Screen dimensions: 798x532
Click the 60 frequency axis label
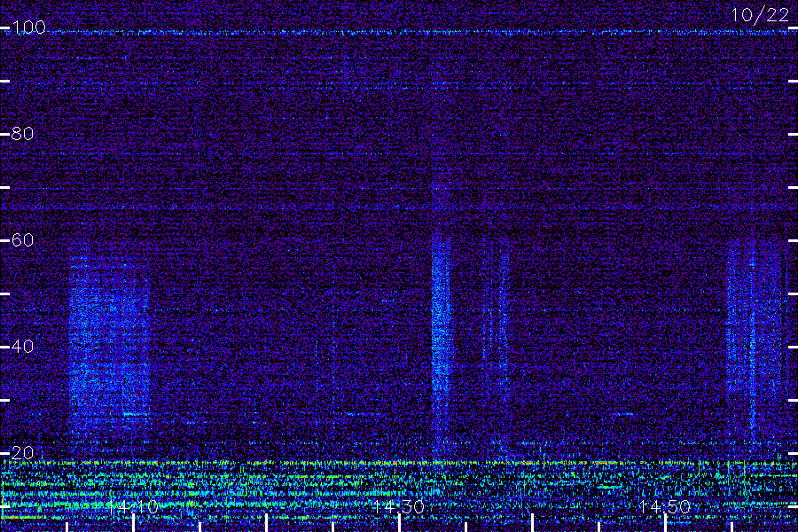pos(23,240)
